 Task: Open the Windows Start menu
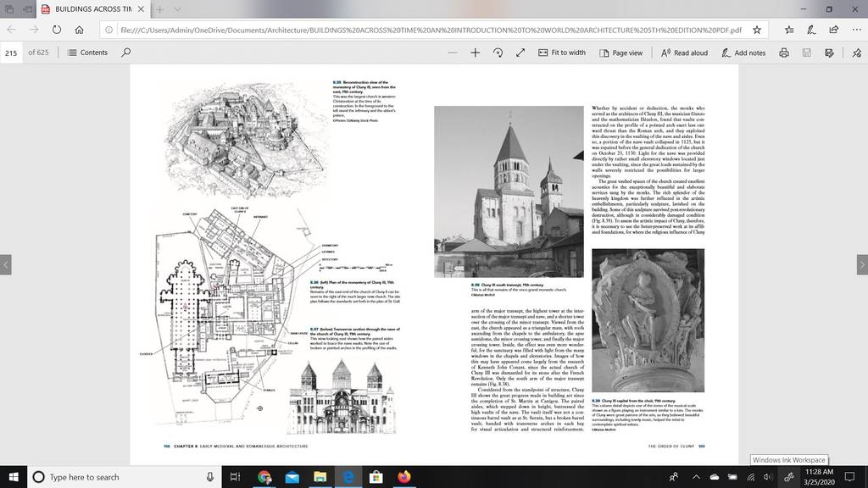14,477
